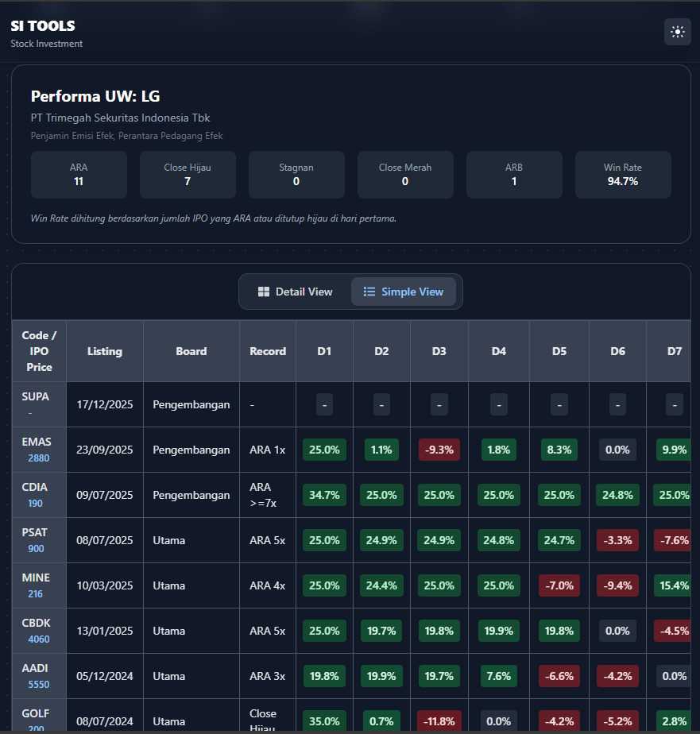The width and height of the screenshot is (700, 734).
Task: Click the ARB stat card
Action: [514, 175]
